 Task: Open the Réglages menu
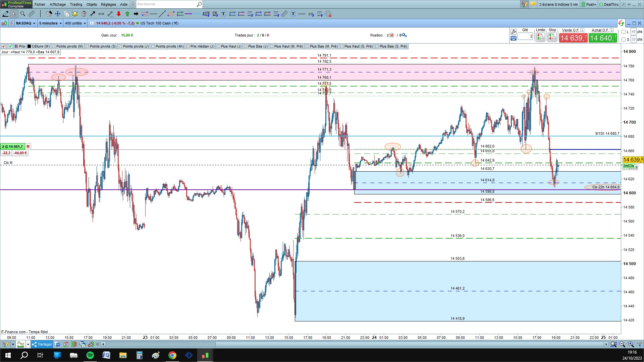pos(108,4)
